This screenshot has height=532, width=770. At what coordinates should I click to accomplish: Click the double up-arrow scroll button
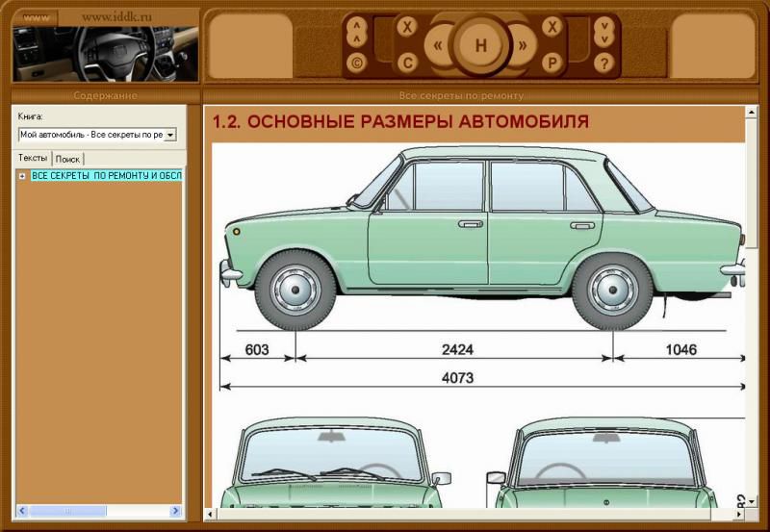pyautogui.click(x=357, y=31)
